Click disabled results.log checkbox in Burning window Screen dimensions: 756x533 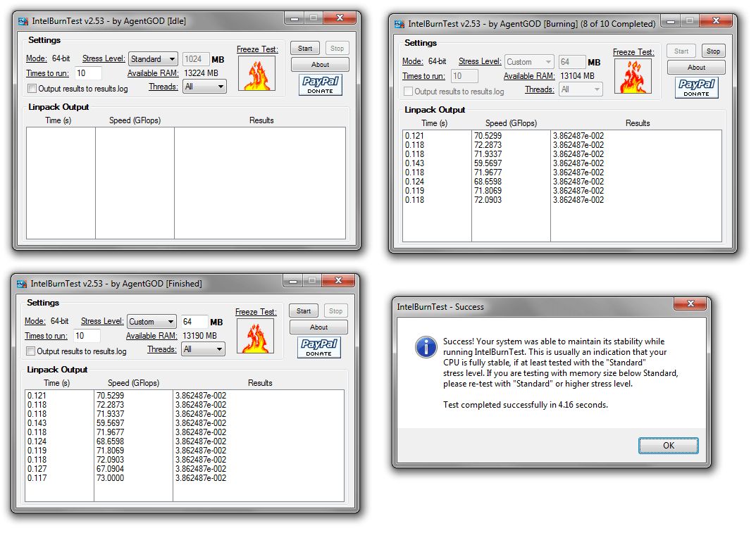[x=408, y=92]
